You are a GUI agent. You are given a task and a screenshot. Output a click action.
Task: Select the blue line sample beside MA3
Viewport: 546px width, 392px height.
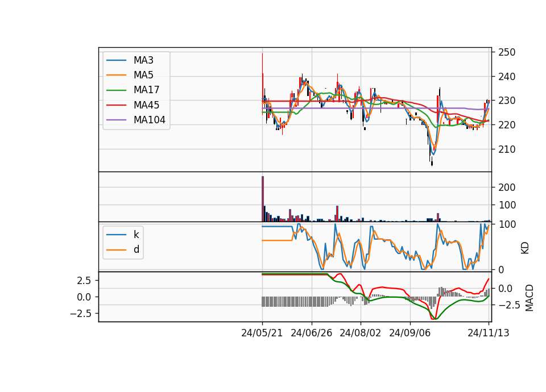pos(116,61)
